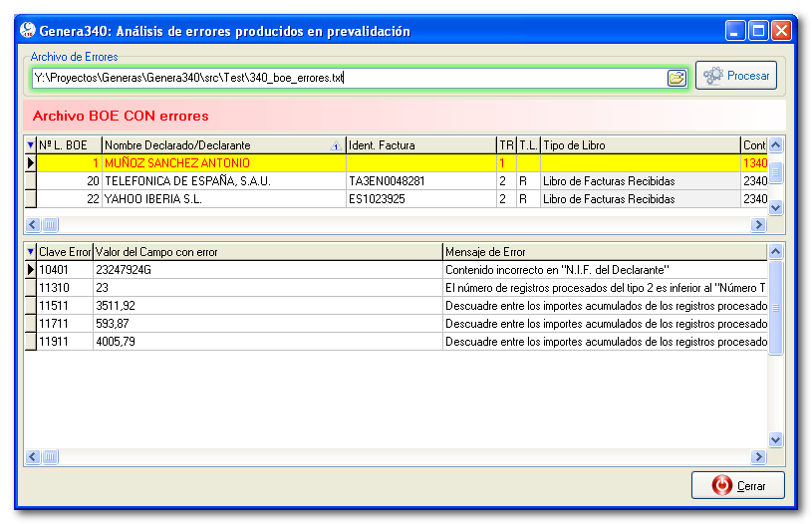Click upper grid horizontal scroll right arrow
Viewport: 812px width, 524px height.
[x=758, y=224]
